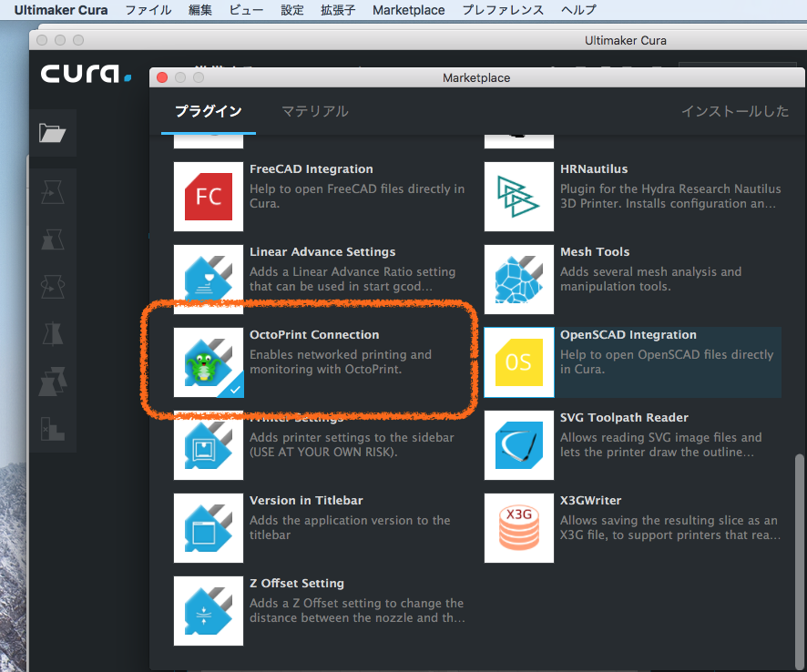Click 'Help to open OpenSCAD files' description

tap(667, 361)
